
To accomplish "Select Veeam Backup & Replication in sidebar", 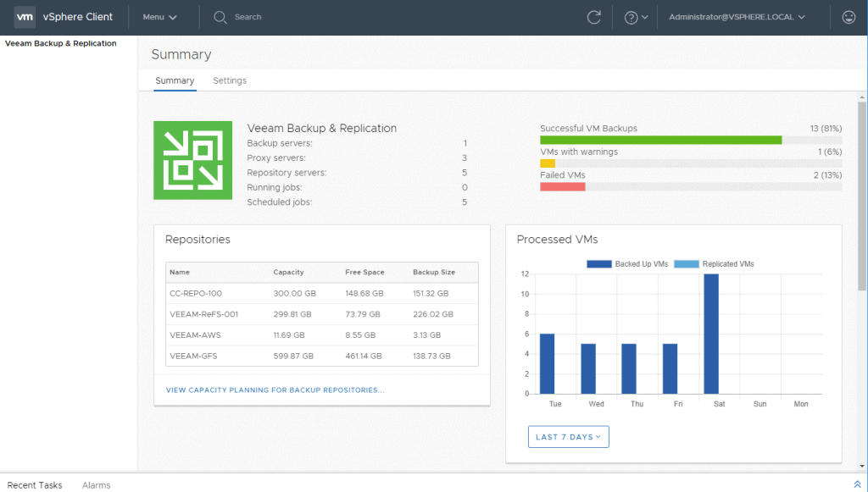I will click(61, 43).
